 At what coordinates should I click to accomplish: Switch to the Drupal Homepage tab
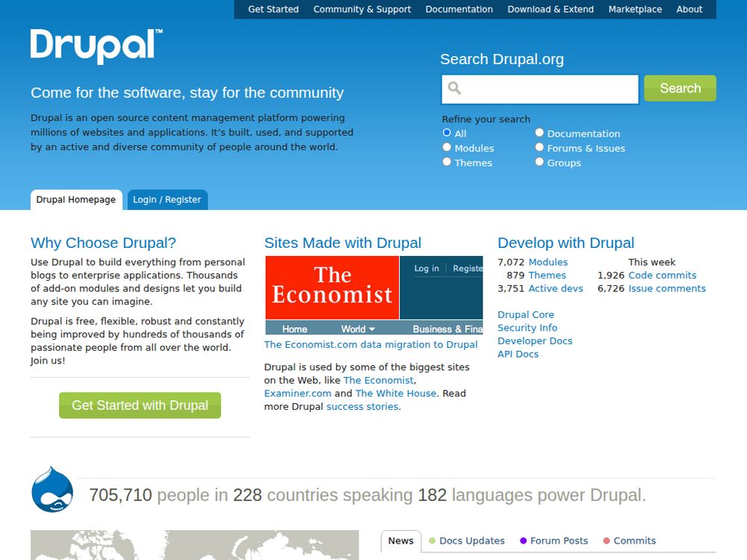tap(76, 199)
